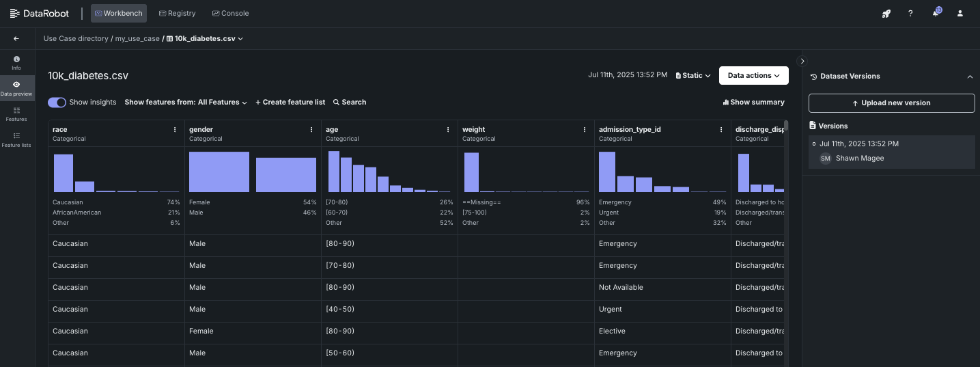
Task: Open the Feature lists sidebar panel
Action: pos(16,139)
